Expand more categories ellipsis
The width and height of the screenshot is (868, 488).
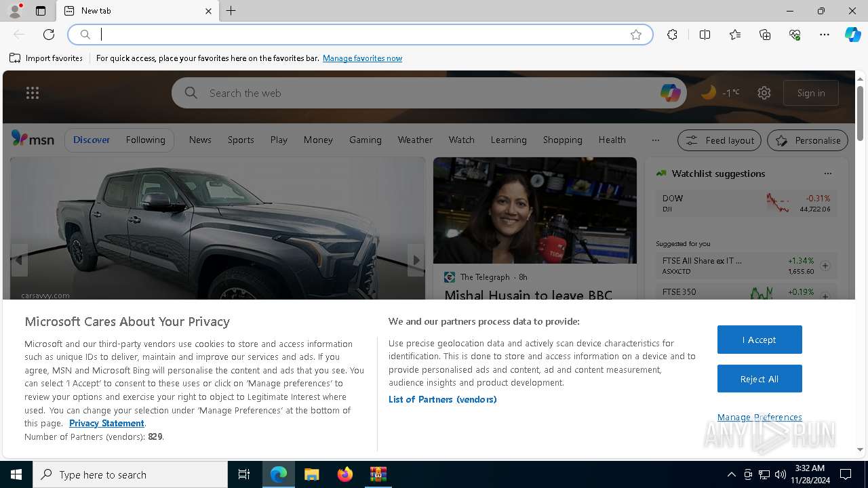click(655, 140)
